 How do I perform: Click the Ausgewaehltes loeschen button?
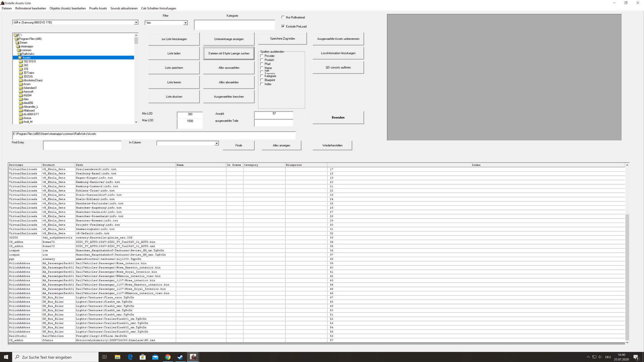click(x=229, y=97)
